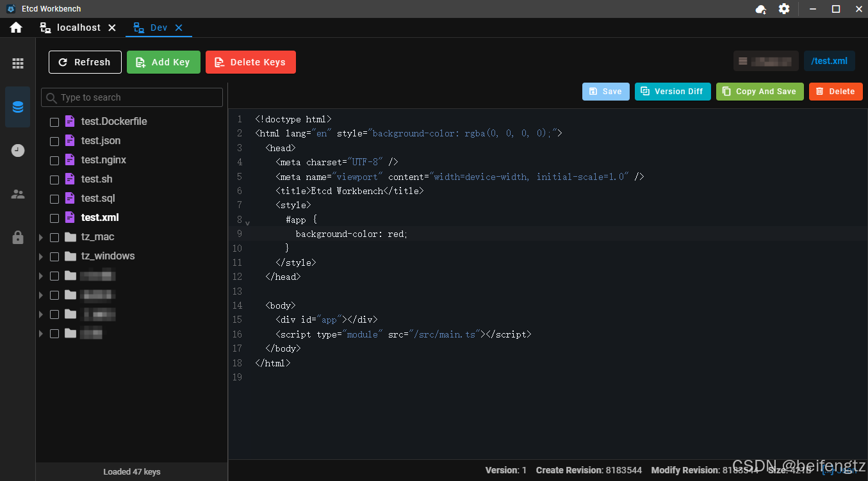Click the /test.xml key path label

pyautogui.click(x=829, y=61)
